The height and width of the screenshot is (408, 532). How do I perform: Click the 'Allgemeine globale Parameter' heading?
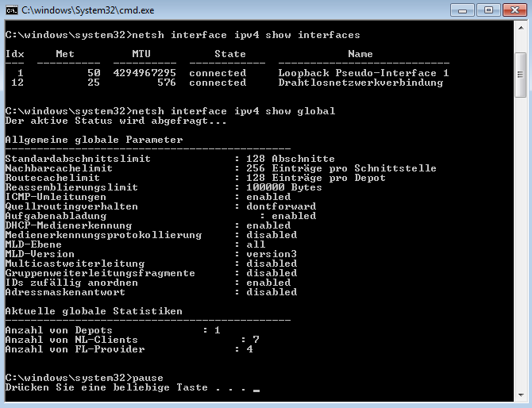94,140
